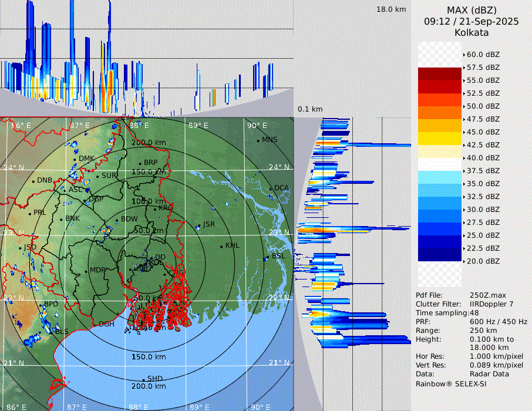
Task: Click the MAX (dBZ) product title
Action: [471, 11]
